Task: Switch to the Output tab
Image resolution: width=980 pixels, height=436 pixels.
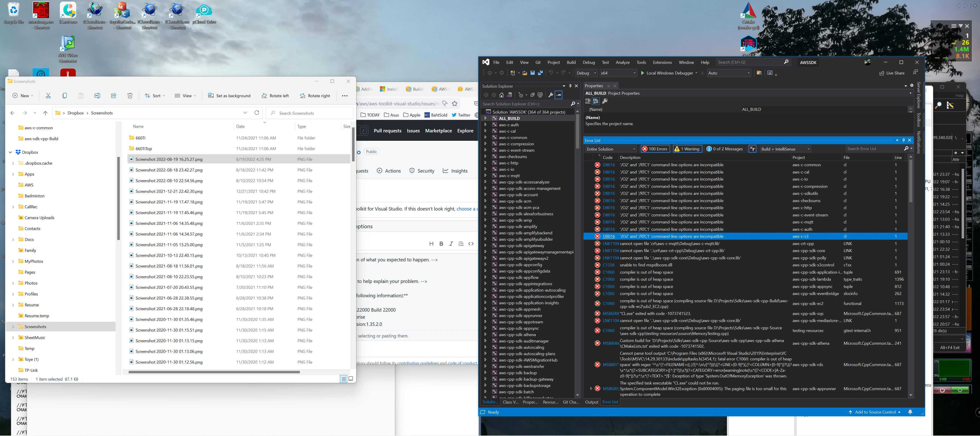Action: point(592,402)
